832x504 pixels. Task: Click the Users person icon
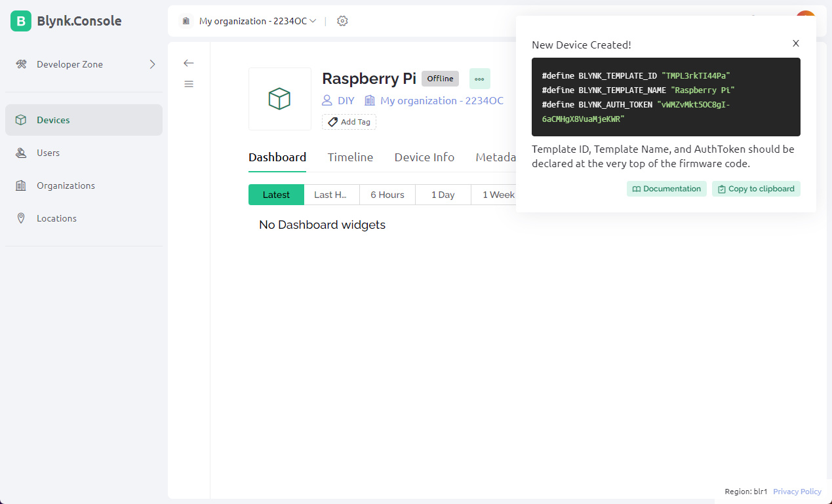tap(21, 153)
